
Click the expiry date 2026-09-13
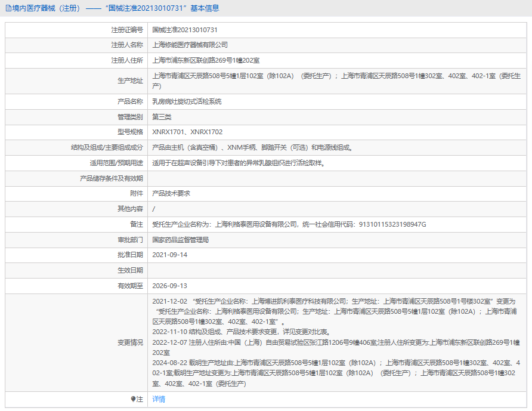[x=170, y=286]
